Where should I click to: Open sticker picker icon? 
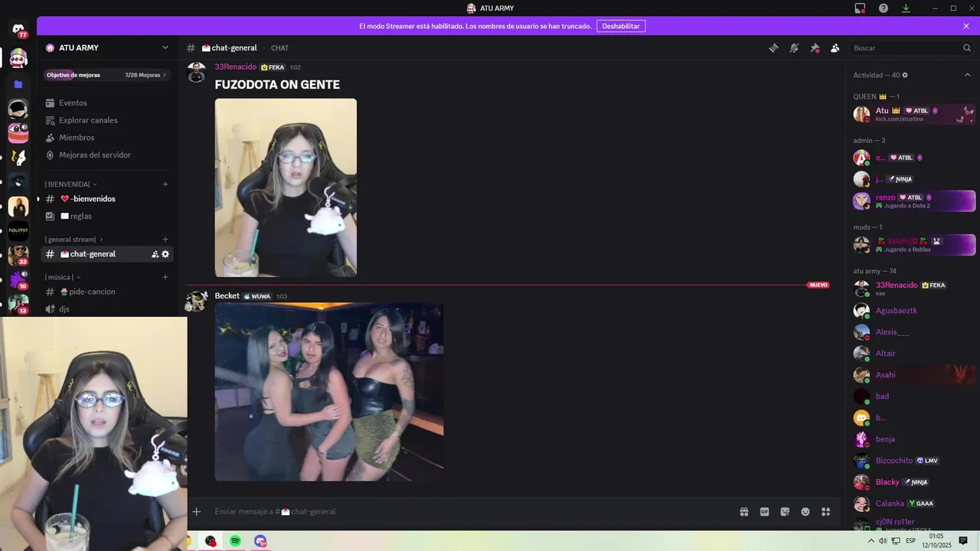(785, 512)
